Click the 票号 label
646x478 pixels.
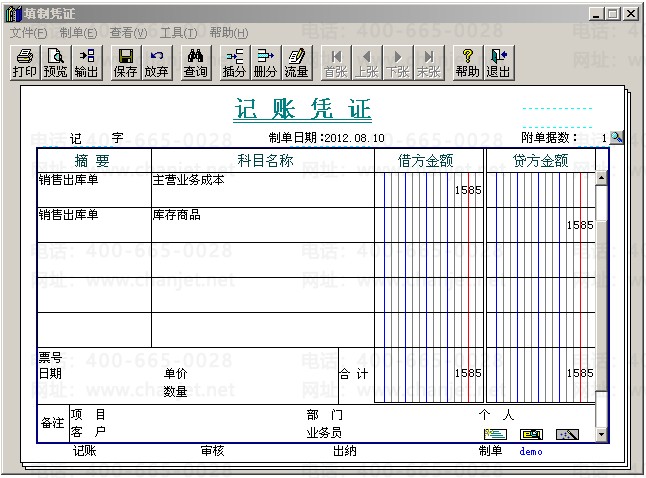[50, 357]
